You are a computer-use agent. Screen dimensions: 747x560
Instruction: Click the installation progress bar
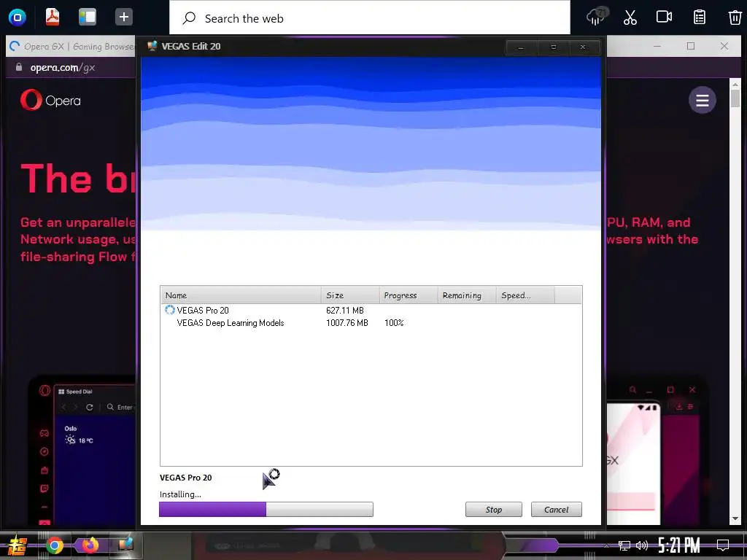click(x=266, y=509)
